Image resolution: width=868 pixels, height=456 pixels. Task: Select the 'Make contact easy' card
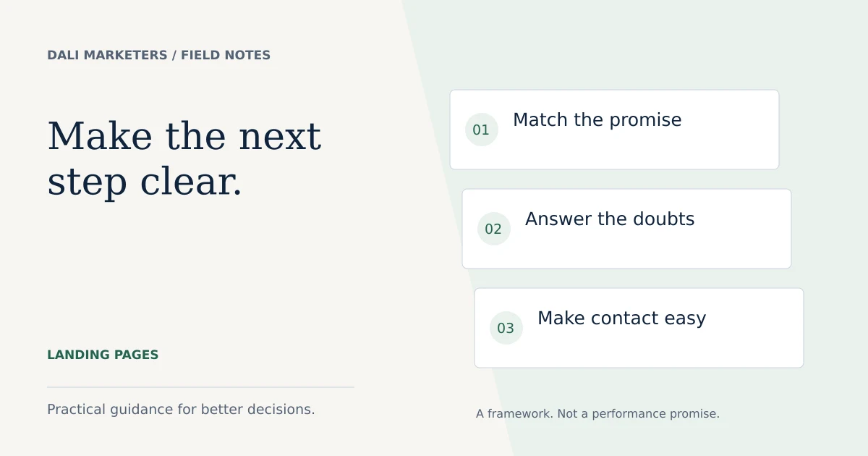pyautogui.click(x=639, y=328)
